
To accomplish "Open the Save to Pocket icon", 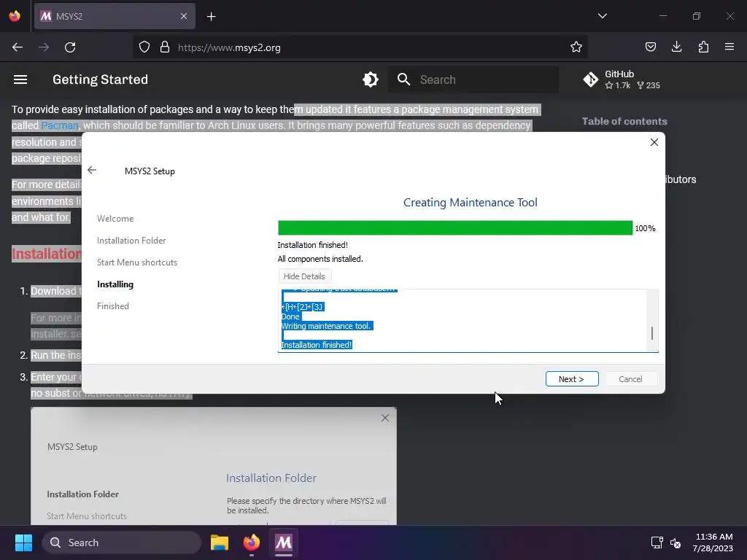I will (650, 47).
